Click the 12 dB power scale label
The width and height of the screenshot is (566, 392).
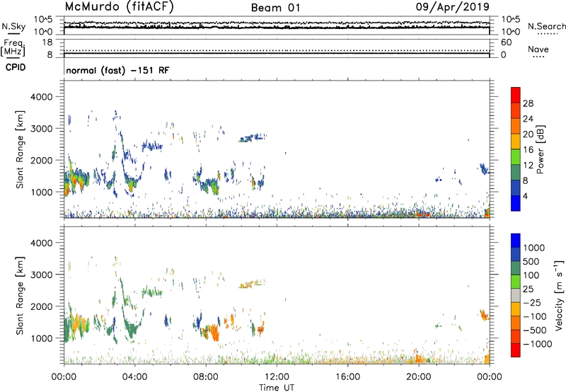[528, 166]
